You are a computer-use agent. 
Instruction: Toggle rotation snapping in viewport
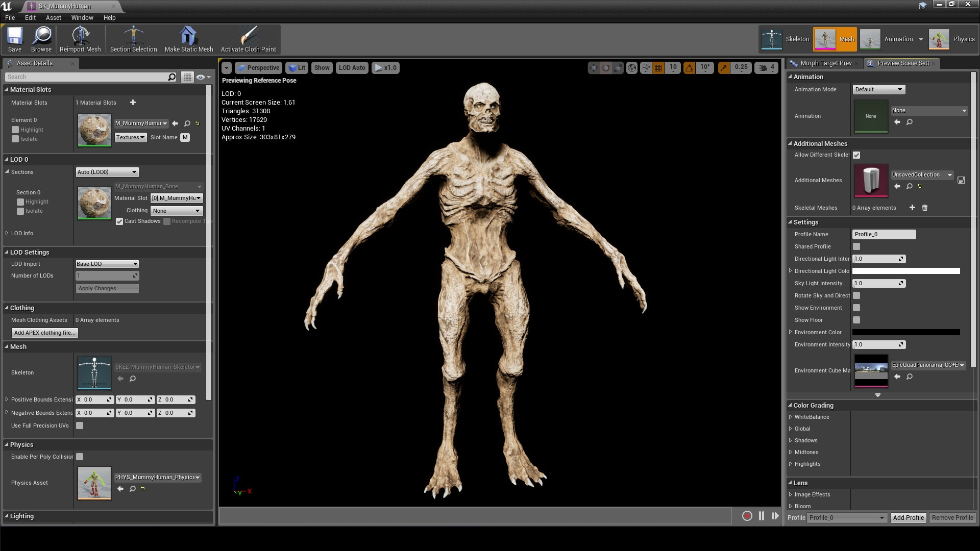click(x=689, y=68)
